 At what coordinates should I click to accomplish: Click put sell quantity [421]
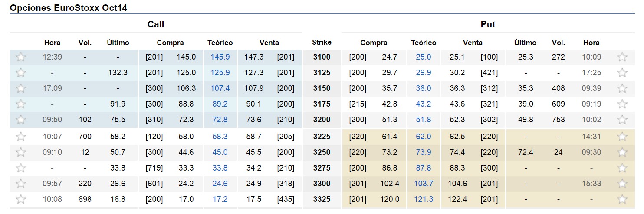[x=489, y=73]
